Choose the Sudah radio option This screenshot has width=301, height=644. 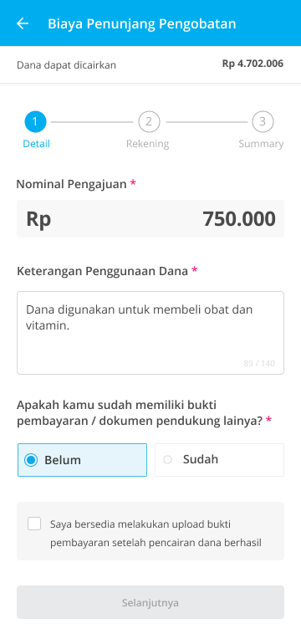[x=219, y=460]
